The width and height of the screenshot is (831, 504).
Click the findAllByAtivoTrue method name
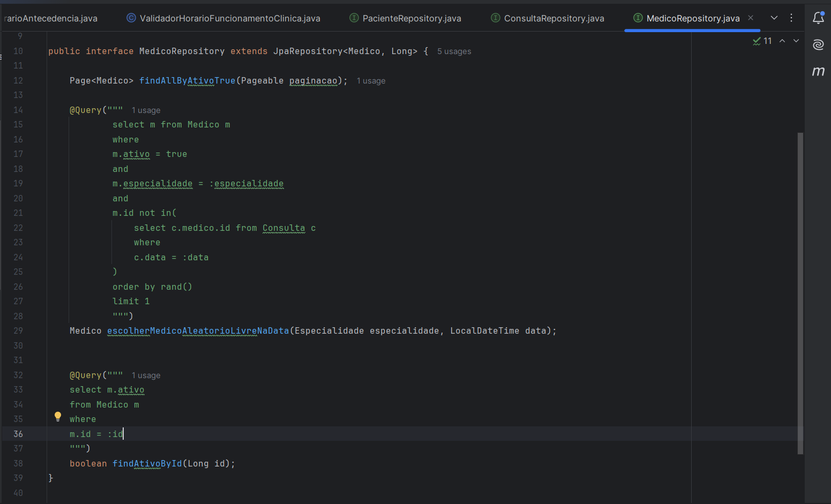point(188,81)
